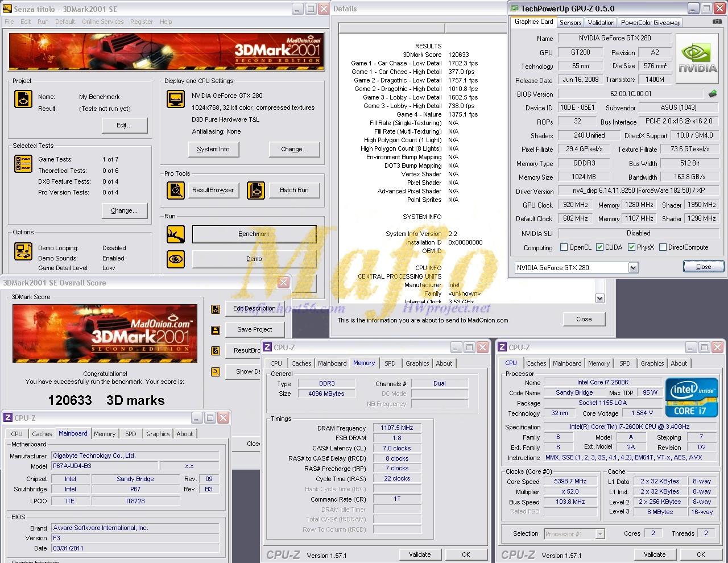
Task: Click the GPU-Z BIOS save icon
Action: (712, 93)
